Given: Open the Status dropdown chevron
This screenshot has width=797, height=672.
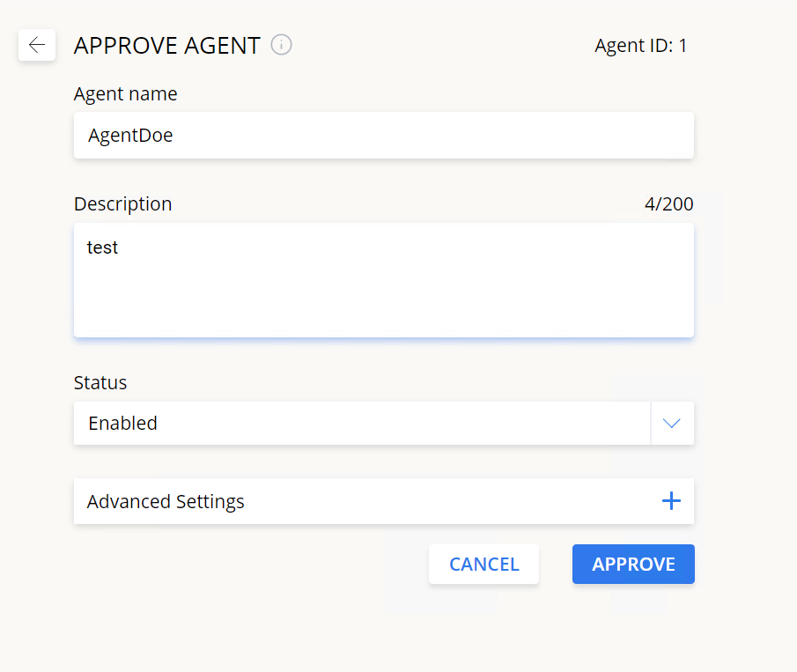Looking at the screenshot, I should click(672, 424).
